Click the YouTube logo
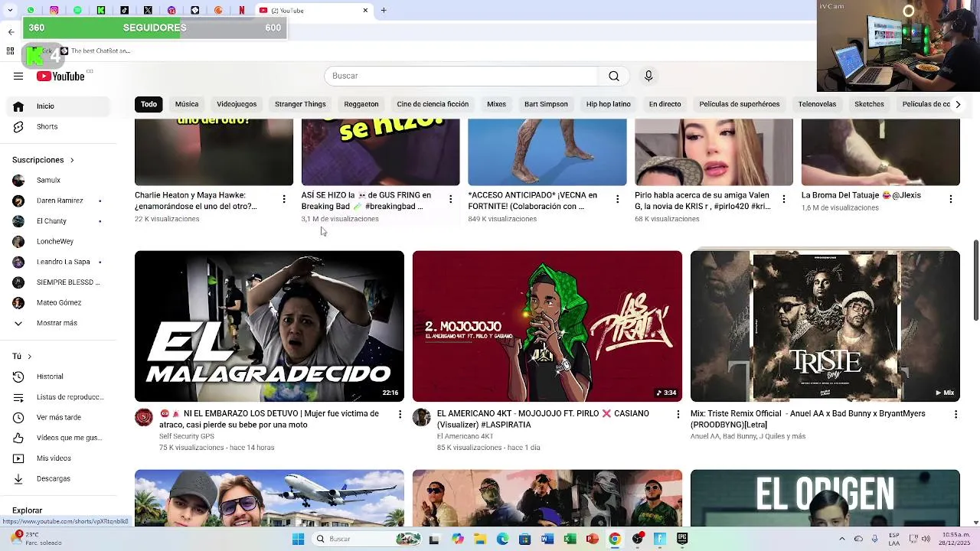Viewport: 980px width, 551px height. pyautogui.click(x=60, y=76)
